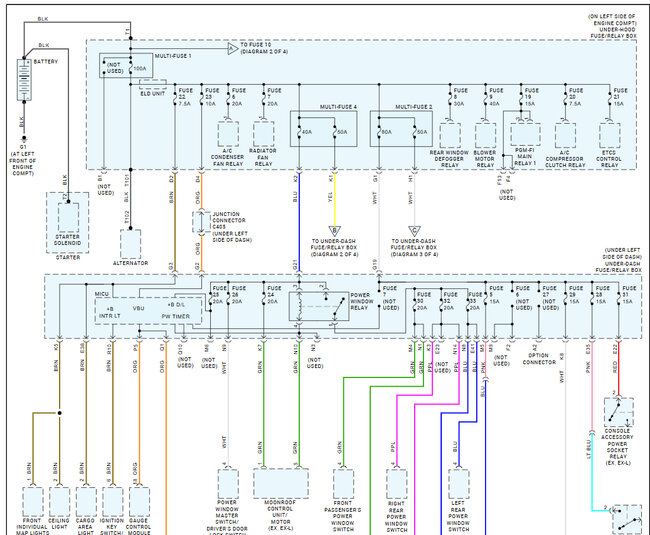
Task: Click the ETCS control relay dashed box
Action: pyautogui.click(x=610, y=135)
